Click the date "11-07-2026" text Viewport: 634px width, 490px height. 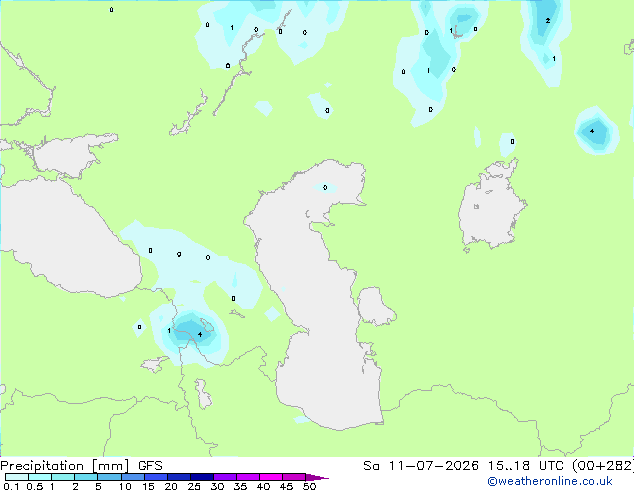point(433,466)
